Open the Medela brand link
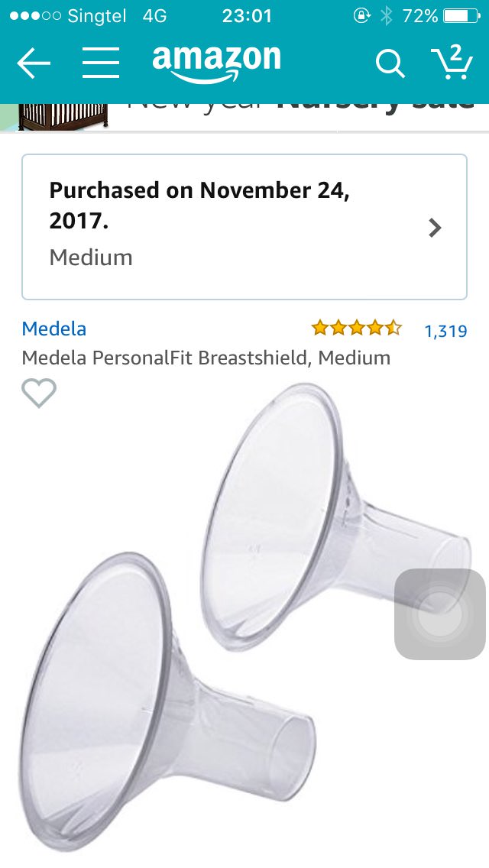This screenshot has height=868, width=489. (x=53, y=329)
